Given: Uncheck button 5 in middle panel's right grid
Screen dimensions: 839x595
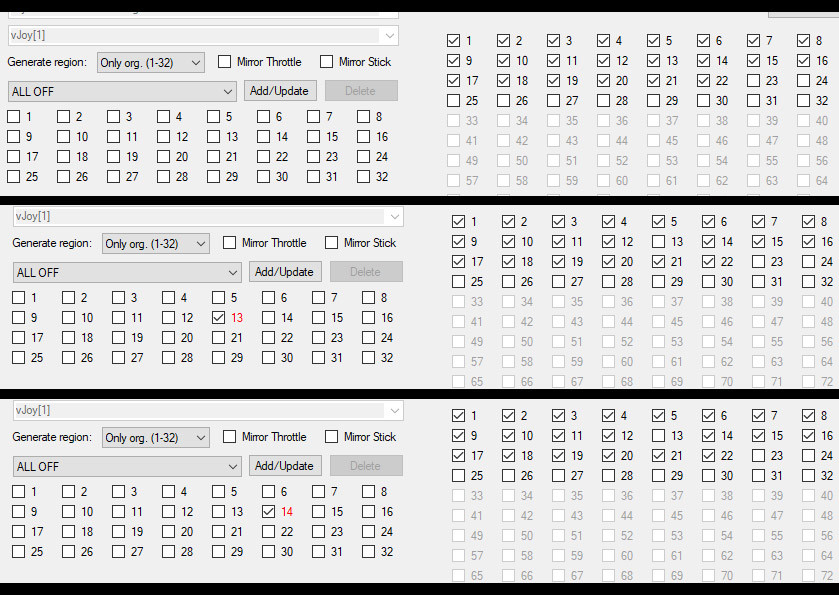Looking at the screenshot, I should (658, 221).
